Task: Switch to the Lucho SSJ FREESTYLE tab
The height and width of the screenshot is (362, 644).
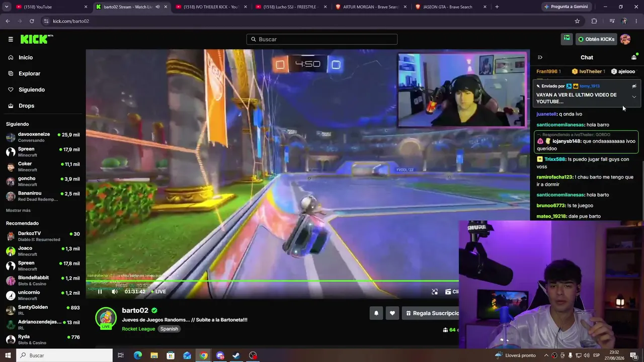Action: coord(291,7)
